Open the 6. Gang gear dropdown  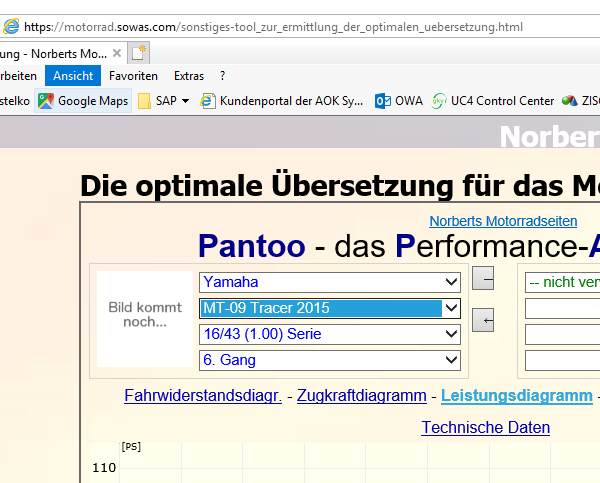pyautogui.click(x=330, y=360)
